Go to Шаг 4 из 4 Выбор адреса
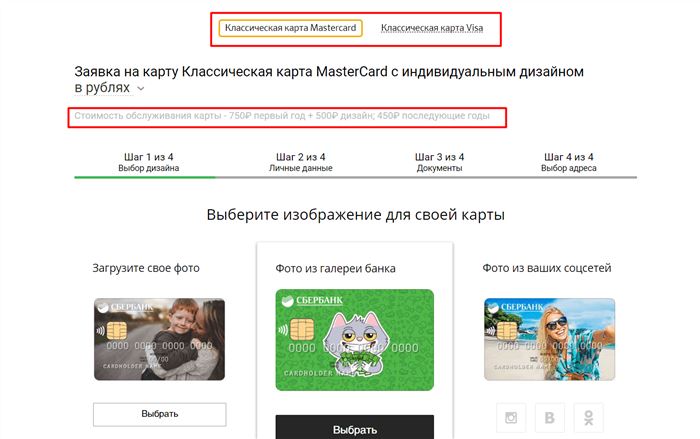This screenshot has width=700, height=439. pyautogui.click(x=569, y=162)
